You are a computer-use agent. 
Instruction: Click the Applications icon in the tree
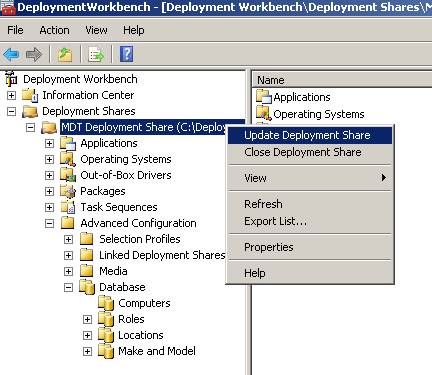pyautogui.click(x=68, y=143)
